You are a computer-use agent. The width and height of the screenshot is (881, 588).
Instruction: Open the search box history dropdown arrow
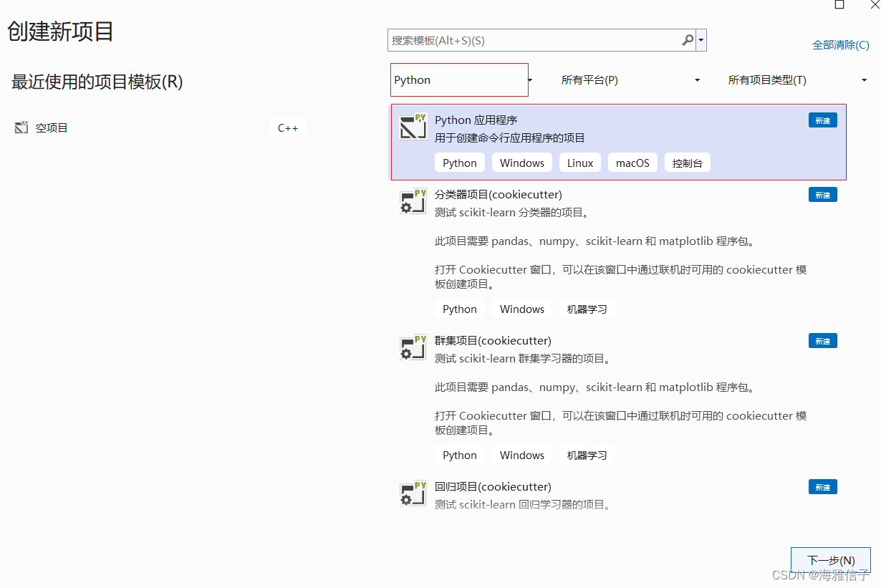tap(701, 40)
